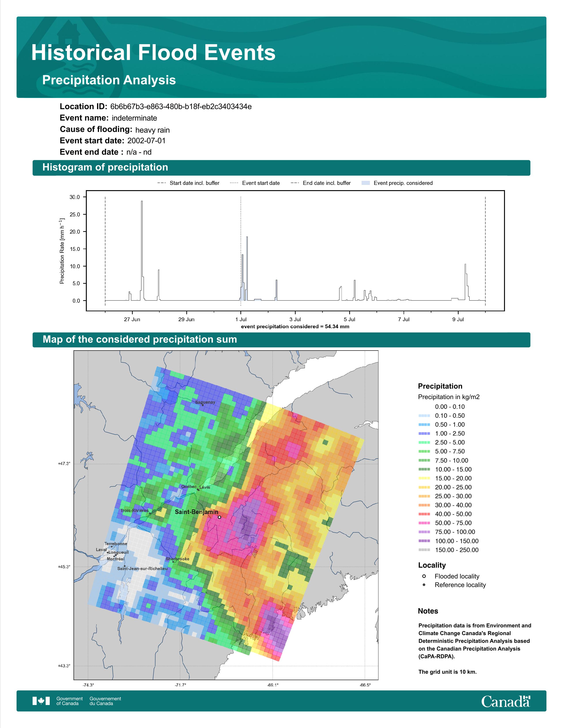Click the Event precip. considered legend box
The width and height of the screenshot is (563, 728).
(x=366, y=183)
